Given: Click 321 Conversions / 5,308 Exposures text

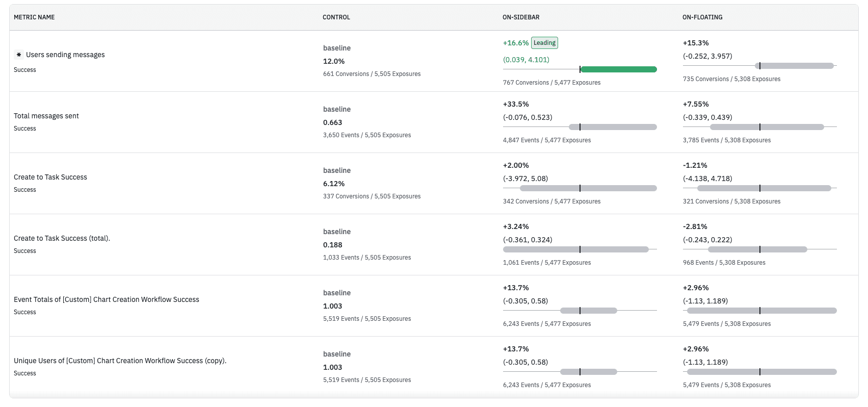Looking at the screenshot, I should (x=732, y=201).
